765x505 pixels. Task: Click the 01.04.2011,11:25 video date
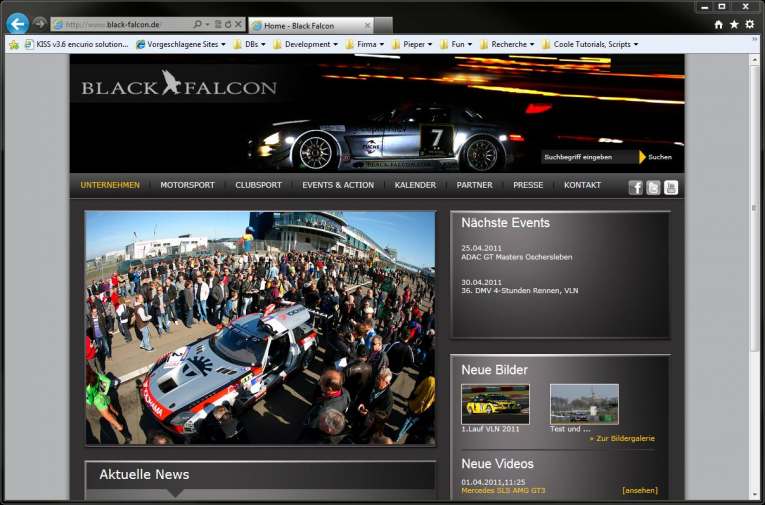point(493,482)
